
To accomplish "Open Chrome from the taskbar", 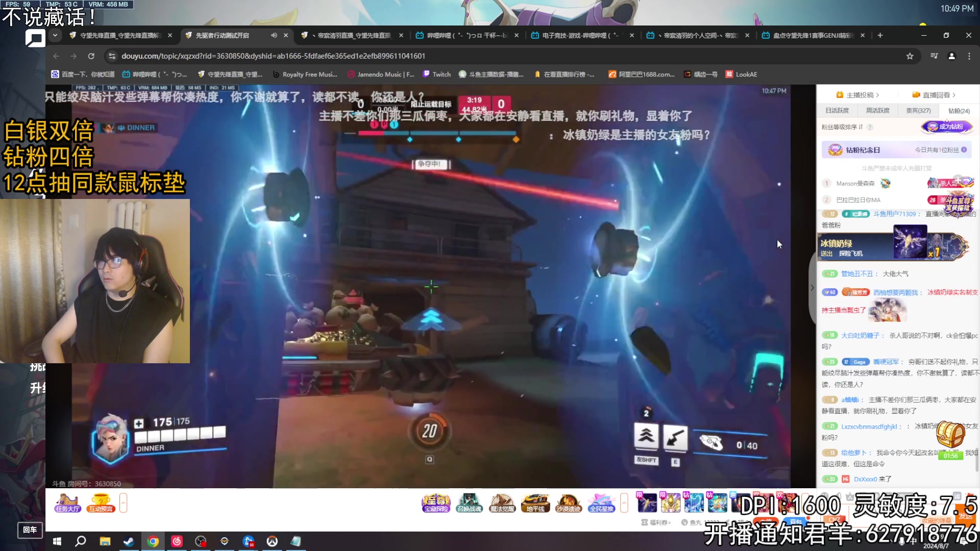I will (x=153, y=541).
